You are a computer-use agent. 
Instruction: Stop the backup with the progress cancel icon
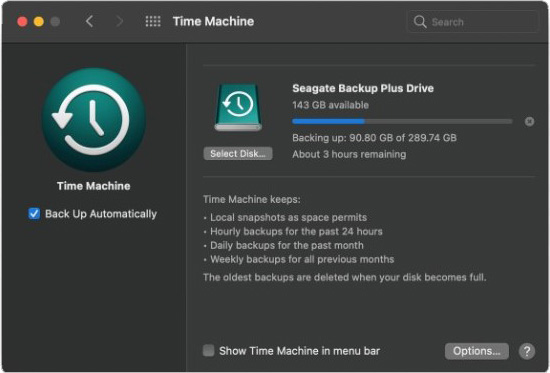(529, 121)
